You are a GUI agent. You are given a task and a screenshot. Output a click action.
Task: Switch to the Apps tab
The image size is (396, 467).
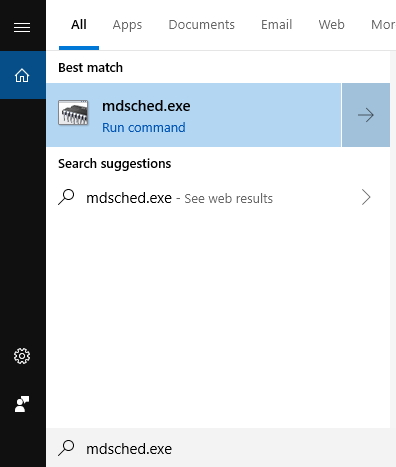127,25
